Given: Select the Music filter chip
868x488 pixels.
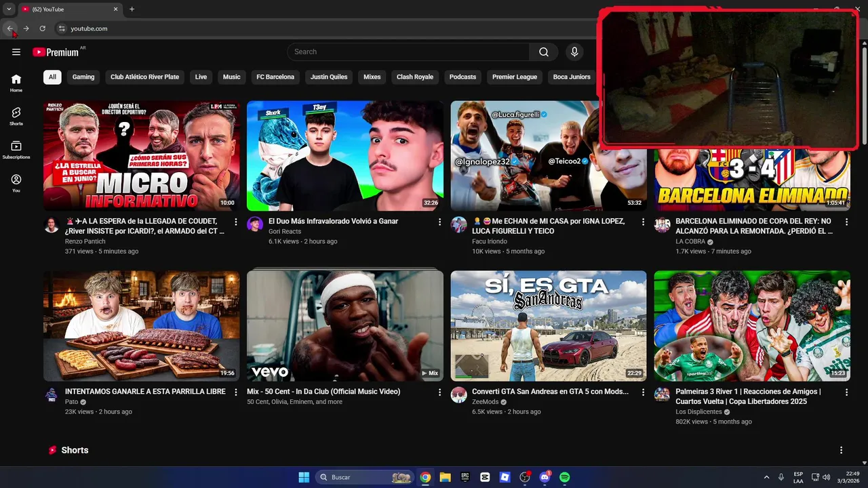Looking at the screenshot, I should tap(232, 77).
